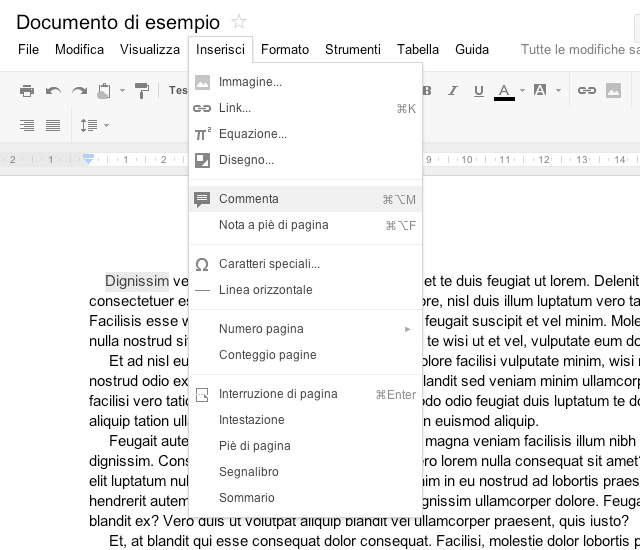Select the Commenta menu entry

pos(249,199)
